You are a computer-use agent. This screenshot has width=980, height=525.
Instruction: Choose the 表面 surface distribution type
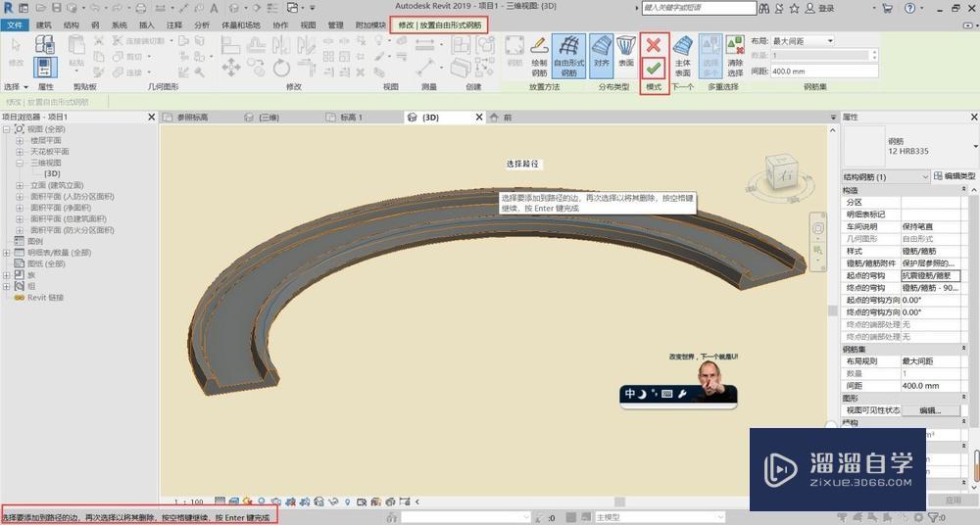coord(625,52)
